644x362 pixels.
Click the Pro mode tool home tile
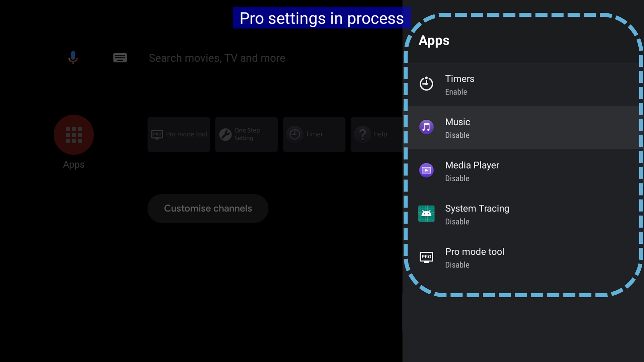coord(179,134)
